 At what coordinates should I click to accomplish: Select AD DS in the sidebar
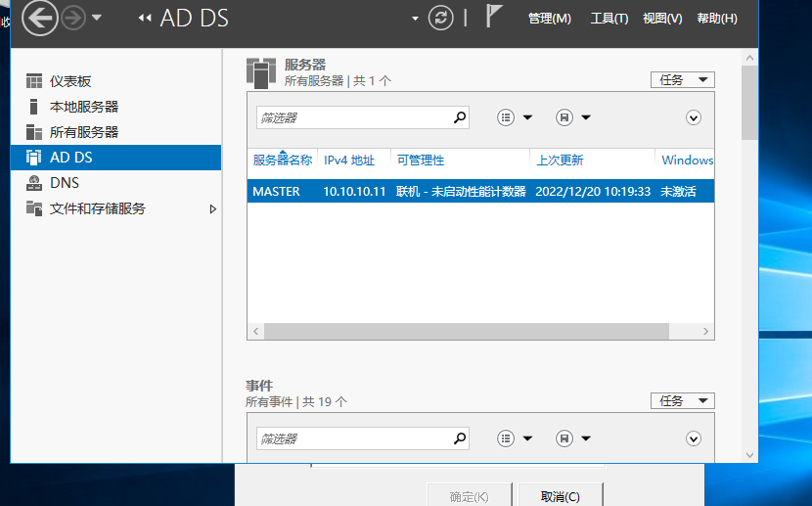tap(116, 158)
